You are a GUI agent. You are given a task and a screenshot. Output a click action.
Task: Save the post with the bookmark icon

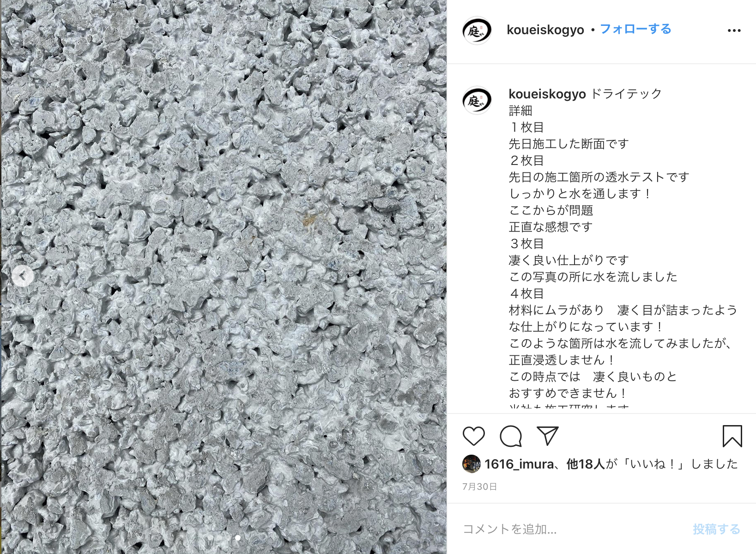(732, 436)
